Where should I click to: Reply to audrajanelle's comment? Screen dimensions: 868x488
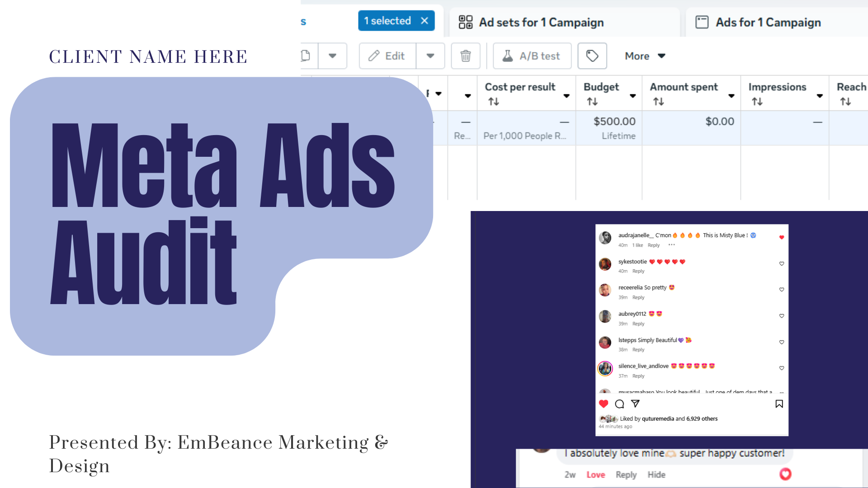(x=653, y=245)
